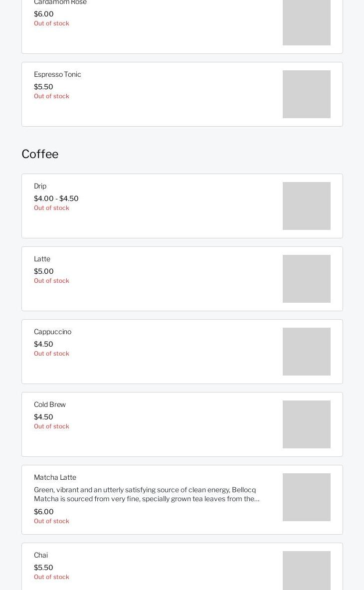Click the Coffee section heading
364x590 pixels.
40,154
